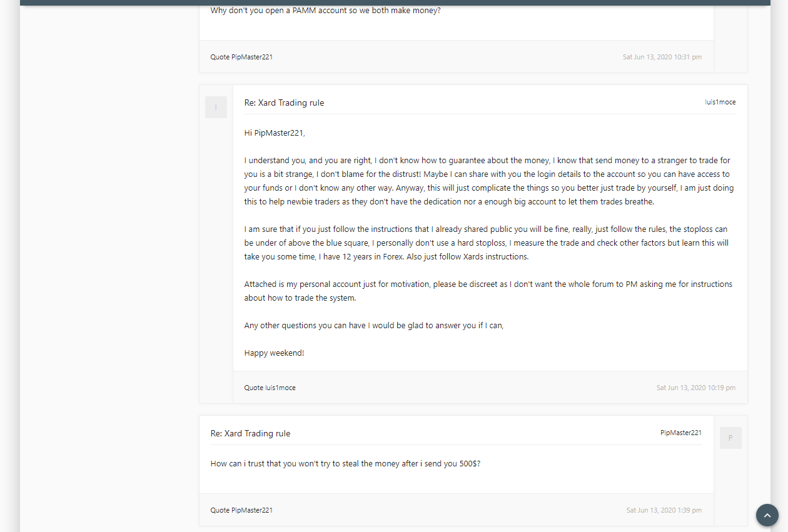Click the Sat Jun 13, 2020 10:31 pm timestamp
This screenshot has width=788, height=532.
662,57
